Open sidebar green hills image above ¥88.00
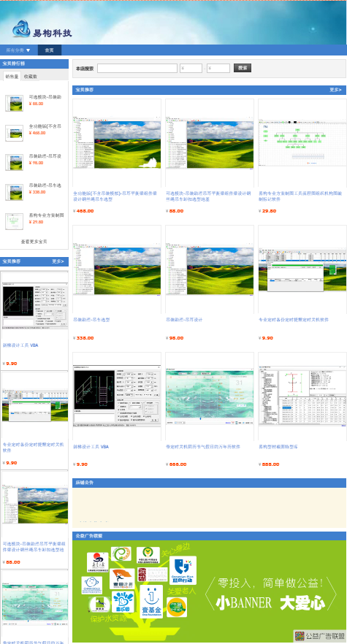The height and width of the screenshot is (644, 347). [x=35, y=505]
